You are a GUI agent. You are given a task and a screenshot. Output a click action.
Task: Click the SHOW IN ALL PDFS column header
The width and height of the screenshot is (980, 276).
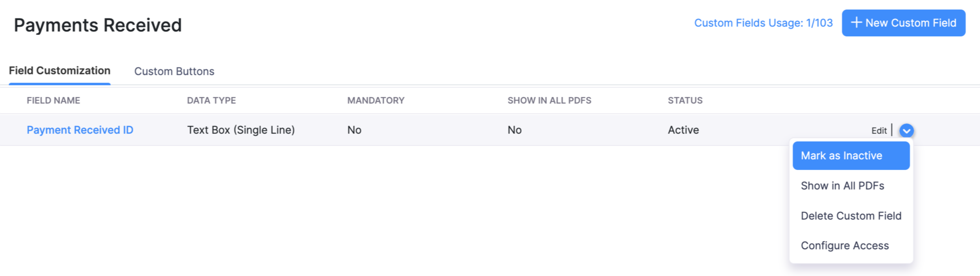coord(549,101)
